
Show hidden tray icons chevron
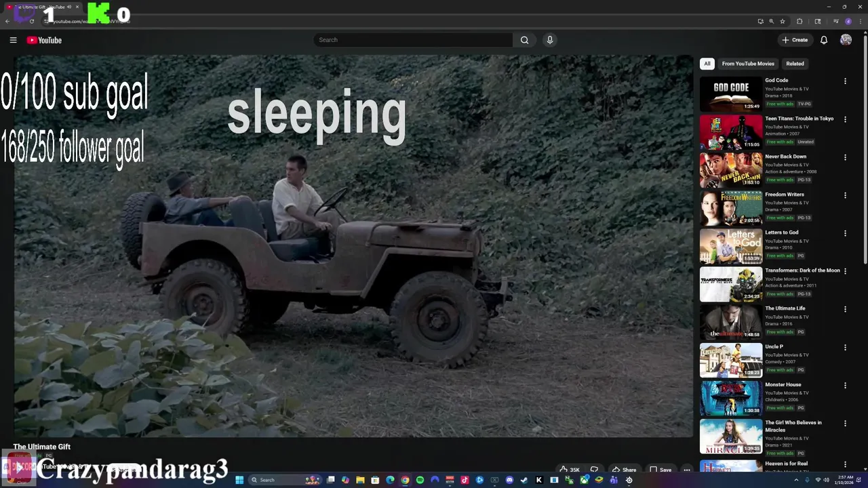[796, 480]
